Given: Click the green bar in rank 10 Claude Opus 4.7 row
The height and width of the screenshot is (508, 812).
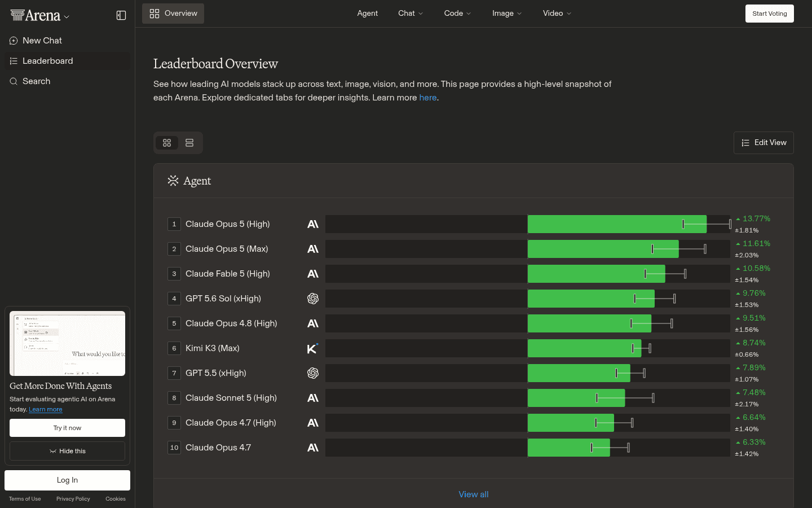Looking at the screenshot, I should (568, 448).
